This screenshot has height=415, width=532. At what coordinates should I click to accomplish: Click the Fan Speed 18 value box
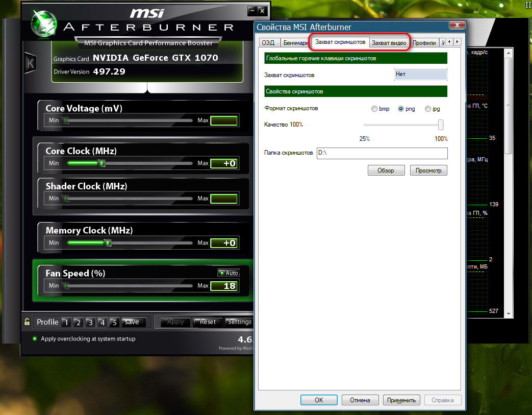(224, 286)
